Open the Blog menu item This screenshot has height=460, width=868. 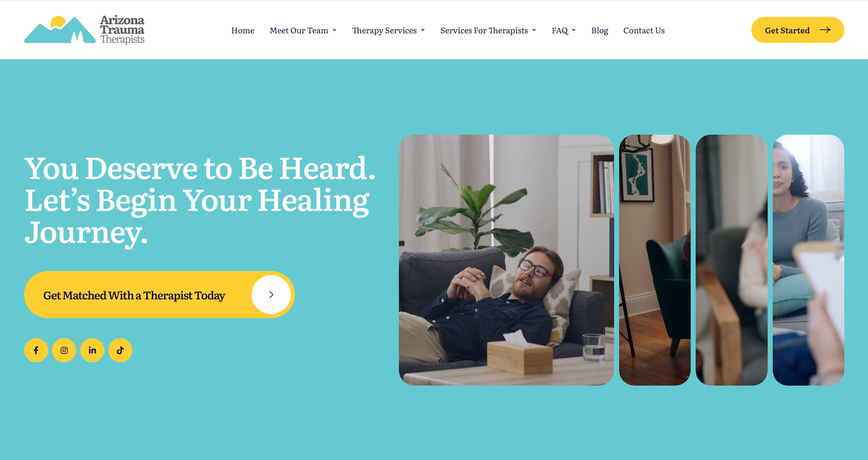point(599,31)
